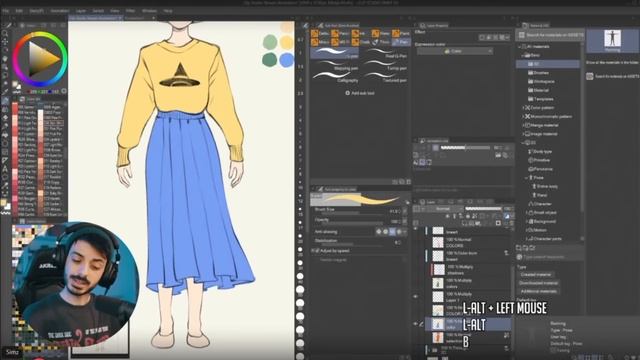Screen dimensions: 640x360
Task: Toggle visibility of the COLORS normal layer
Action: tap(416, 242)
